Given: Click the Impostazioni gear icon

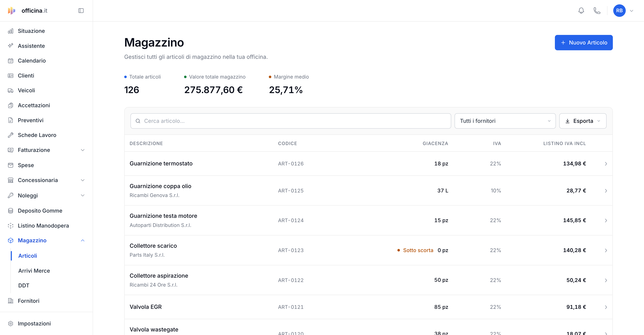Looking at the screenshot, I should [x=11, y=324].
